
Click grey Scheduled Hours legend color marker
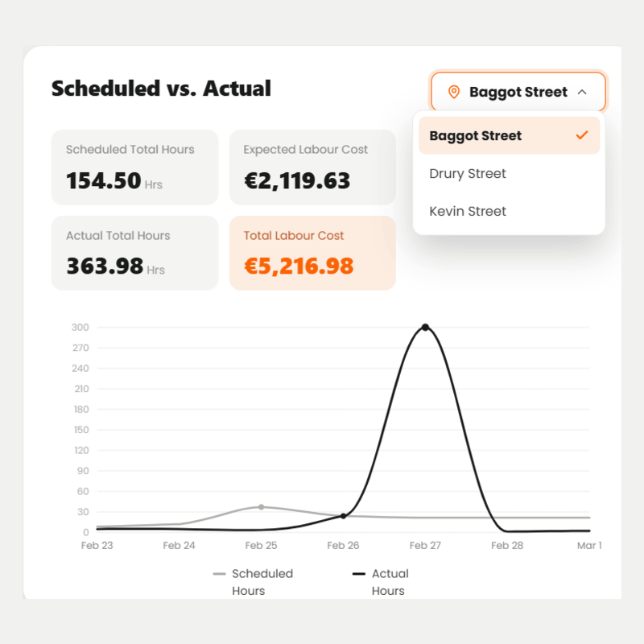point(219,574)
